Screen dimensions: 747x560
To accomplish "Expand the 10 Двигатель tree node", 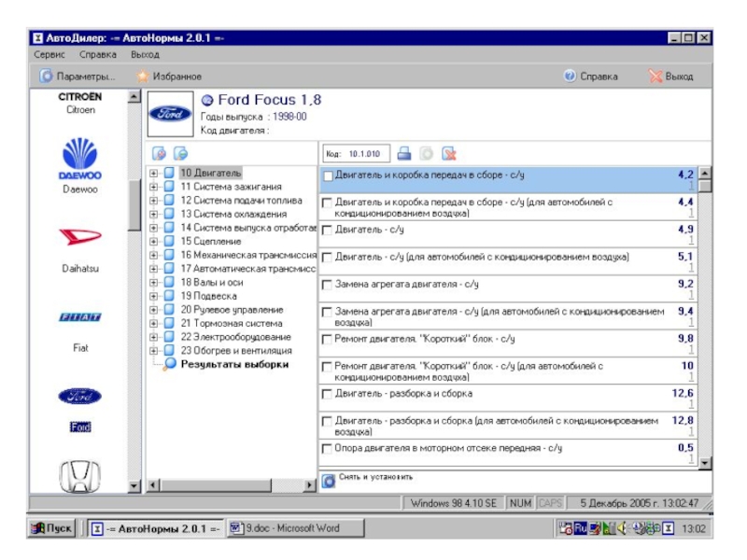I will [153, 173].
